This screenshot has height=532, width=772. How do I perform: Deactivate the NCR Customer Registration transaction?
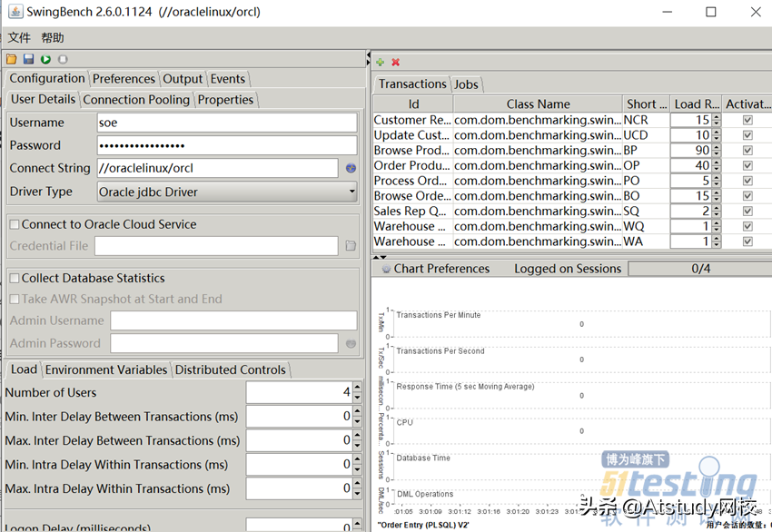tap(747, 120)
